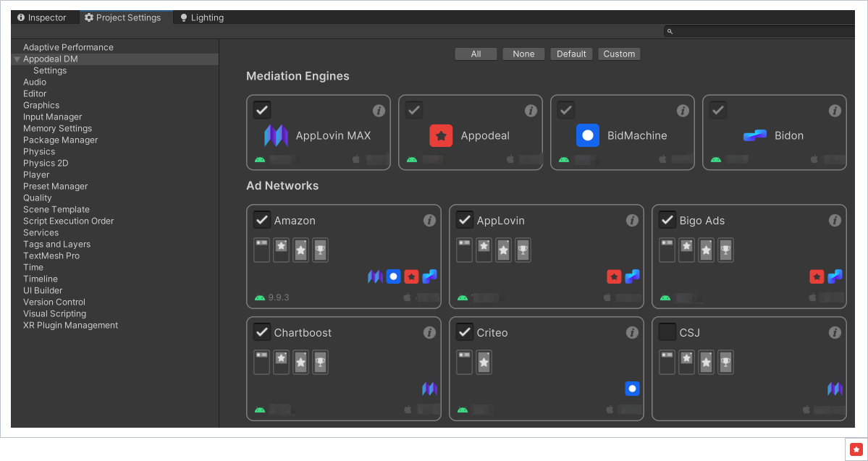
Task: Click the info icon on AppLovin MAX card
Action: pos(379,111)
